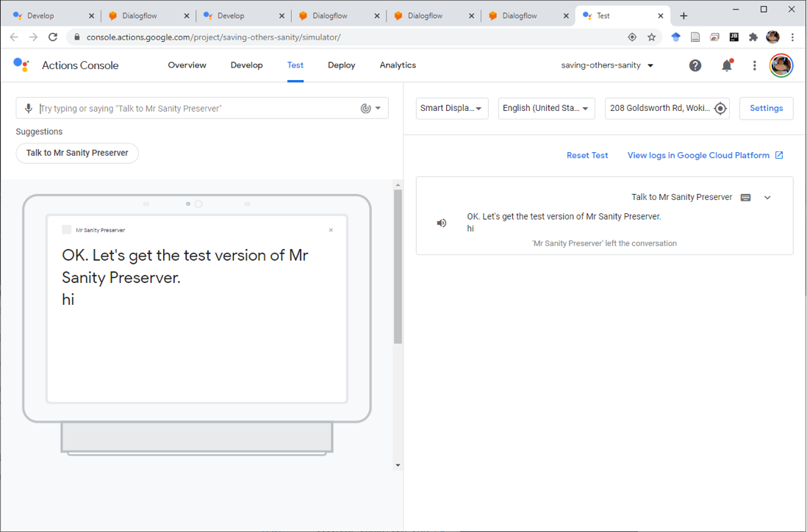The image size is (807, 532).
Task: Click the Settings button
Action: click(x=767, y=108)
